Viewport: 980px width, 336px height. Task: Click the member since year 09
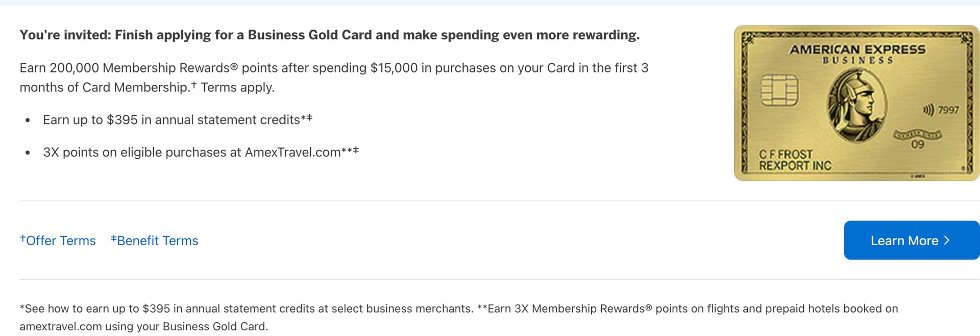917,144
